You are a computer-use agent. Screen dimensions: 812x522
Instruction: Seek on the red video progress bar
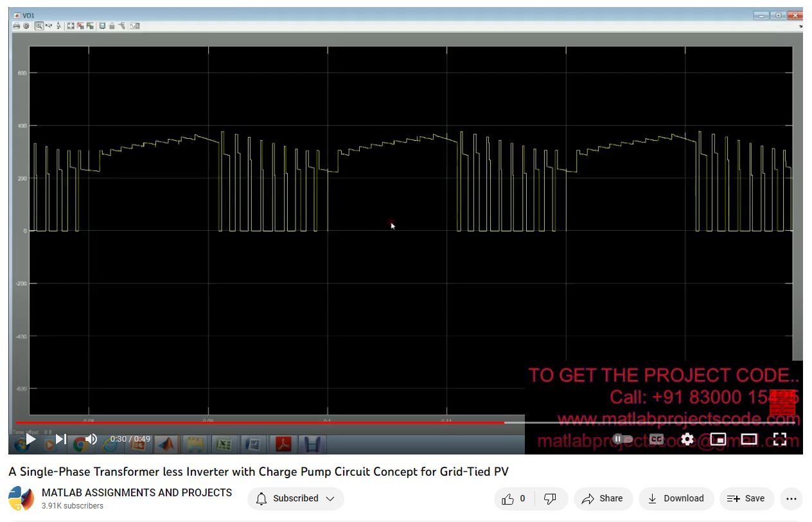point(257,422)
